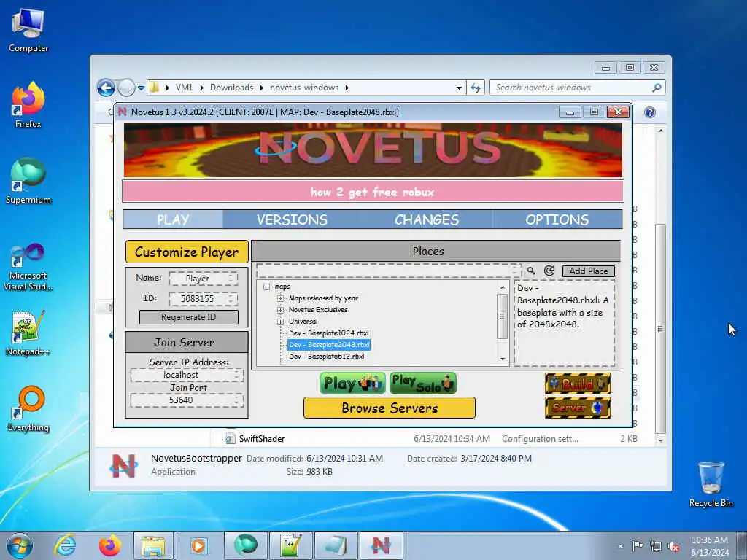Switch to Novetus in the taskbar

click(x=381, y=545)
